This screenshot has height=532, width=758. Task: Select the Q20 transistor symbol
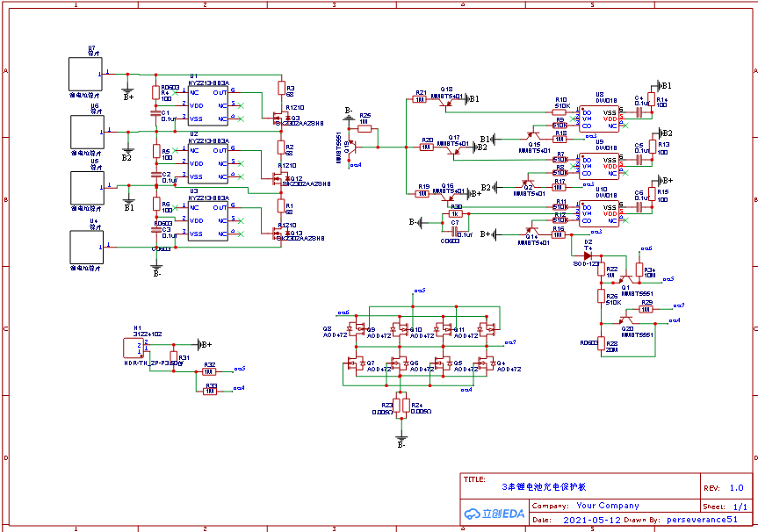click(x=625, y=320)
